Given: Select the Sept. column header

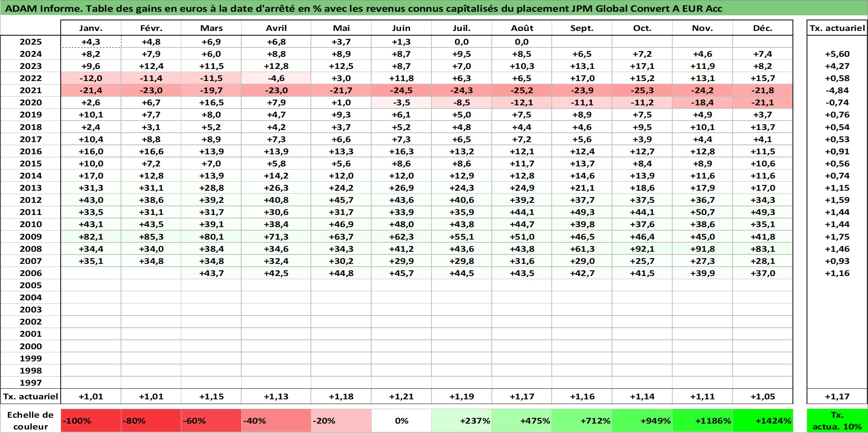Looking at the screenshot, I should pyautogui.click(x=582, y=28).
